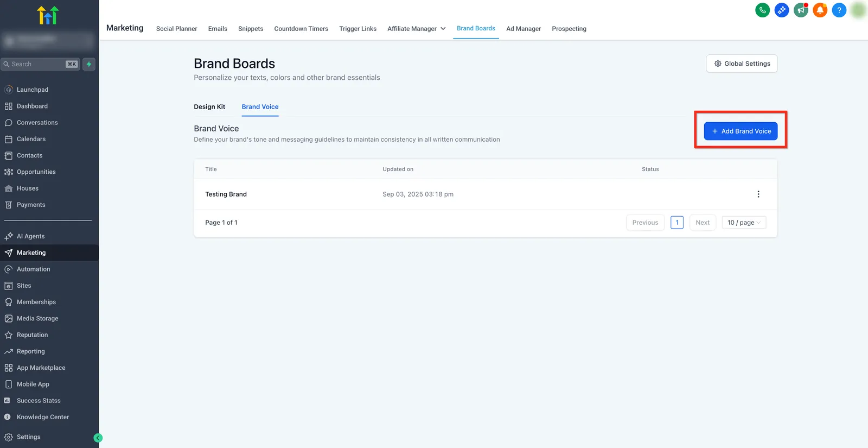The width and height of the screenshot is (868, 448).
Task: Open the megaphone announcements icon
Action: pos(801,10)
